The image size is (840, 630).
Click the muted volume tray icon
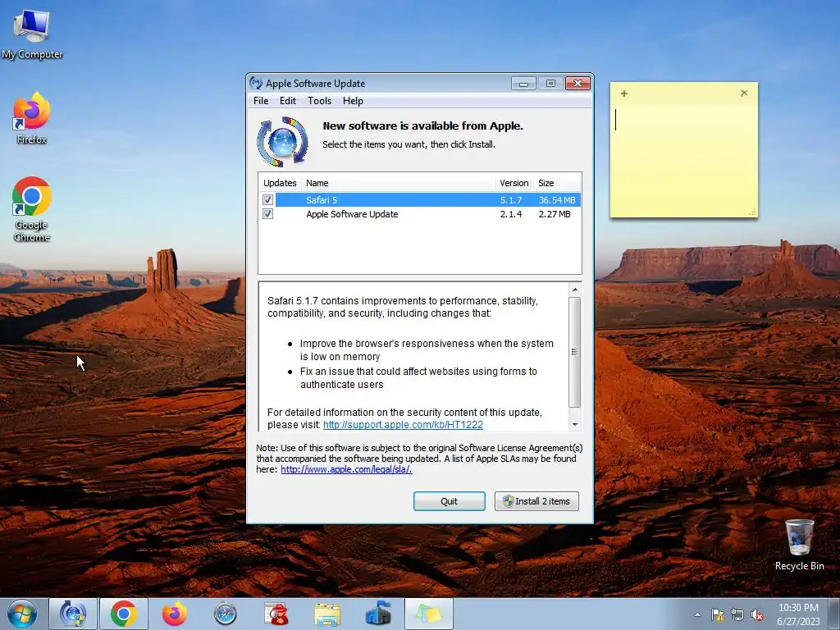point(757,614)
